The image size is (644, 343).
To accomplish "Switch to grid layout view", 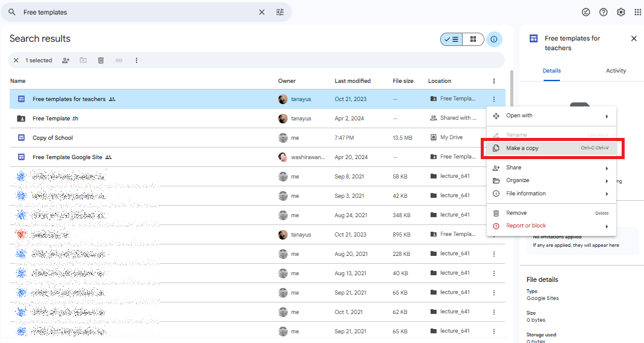I will pos(473,39).
